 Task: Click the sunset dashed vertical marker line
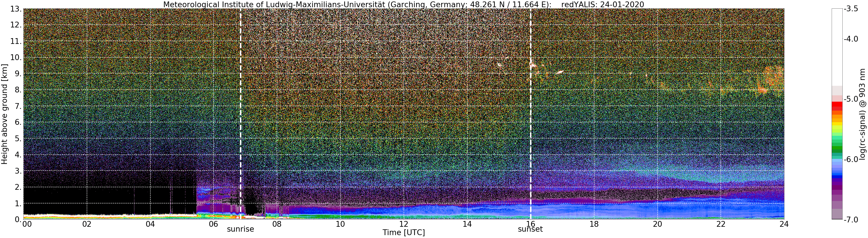[x=531, y=114]
